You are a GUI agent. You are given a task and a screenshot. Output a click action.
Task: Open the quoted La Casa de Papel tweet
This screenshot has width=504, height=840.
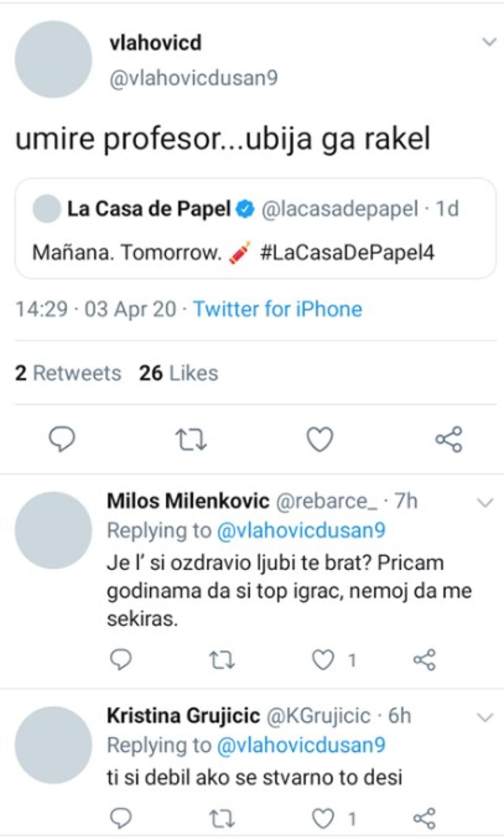click(x=255, y=229)
